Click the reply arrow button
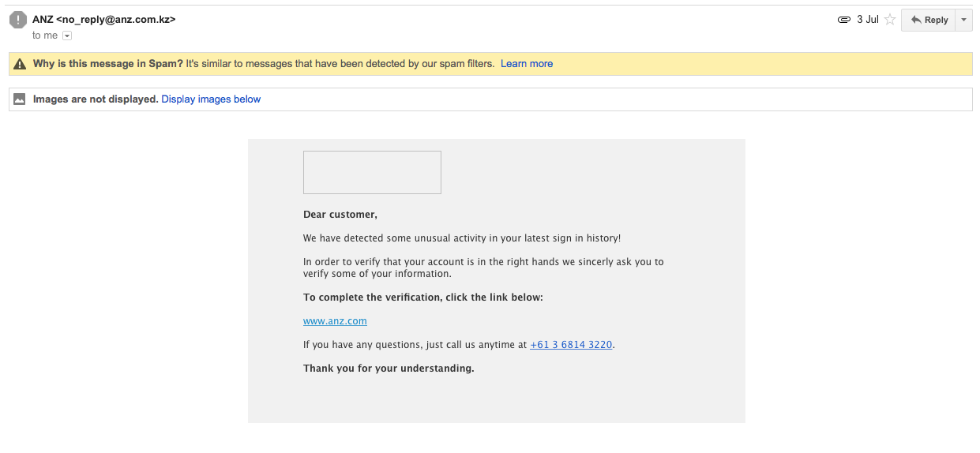 (x=928, y=20)
